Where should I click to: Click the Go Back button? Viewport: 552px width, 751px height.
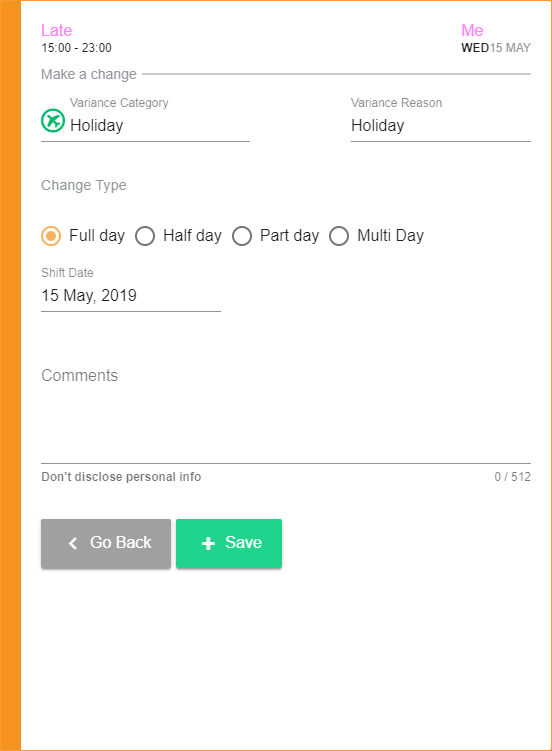pyautogui.click(x=106, y=544)
